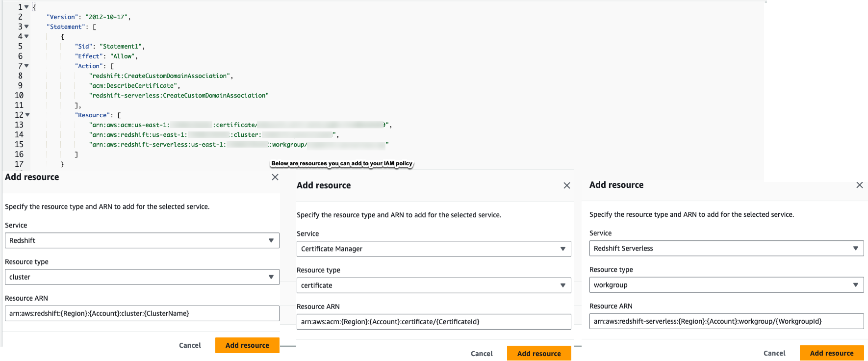The height and width of the screenshot is (361, 868).
Task: Open the Service dropdown showing Certificate Manager
Action: (x=434, y=249)
